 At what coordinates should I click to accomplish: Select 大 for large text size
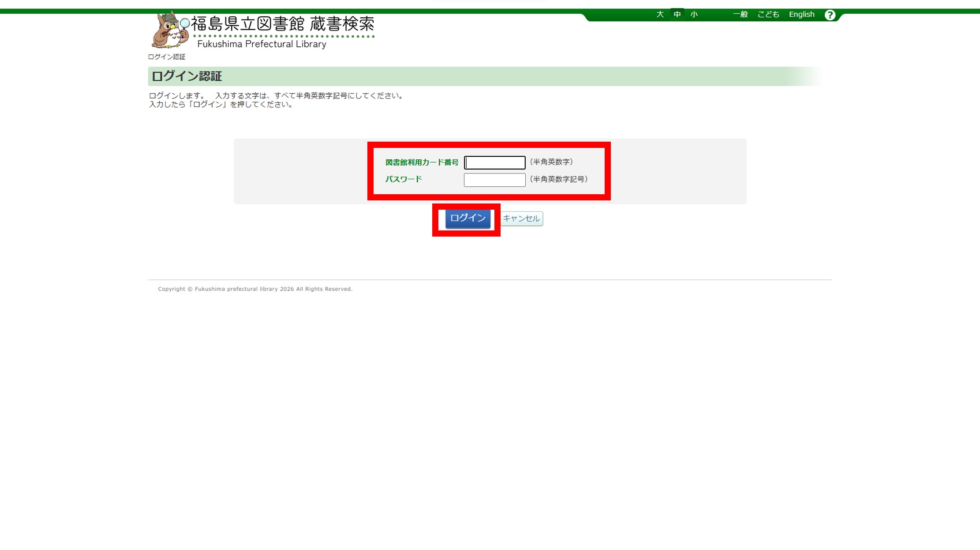point(659,14)
